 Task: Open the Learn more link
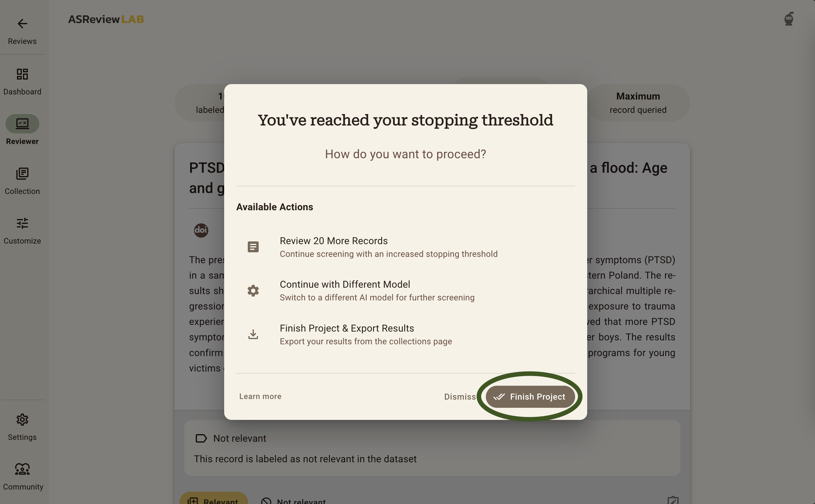click(x=260, y=396)
